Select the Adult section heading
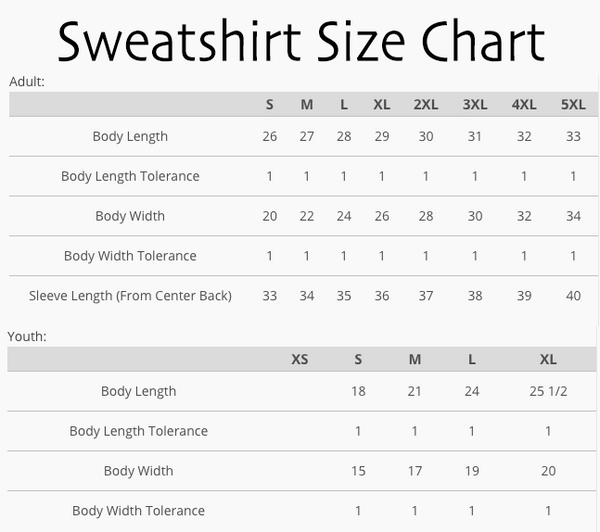 tap(27, 82)
